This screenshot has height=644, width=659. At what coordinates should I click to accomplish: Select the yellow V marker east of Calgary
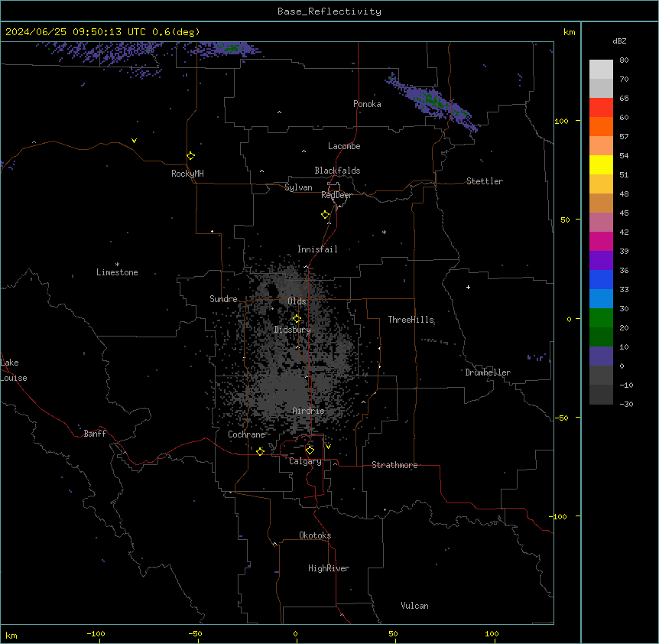tap(328, 447)
